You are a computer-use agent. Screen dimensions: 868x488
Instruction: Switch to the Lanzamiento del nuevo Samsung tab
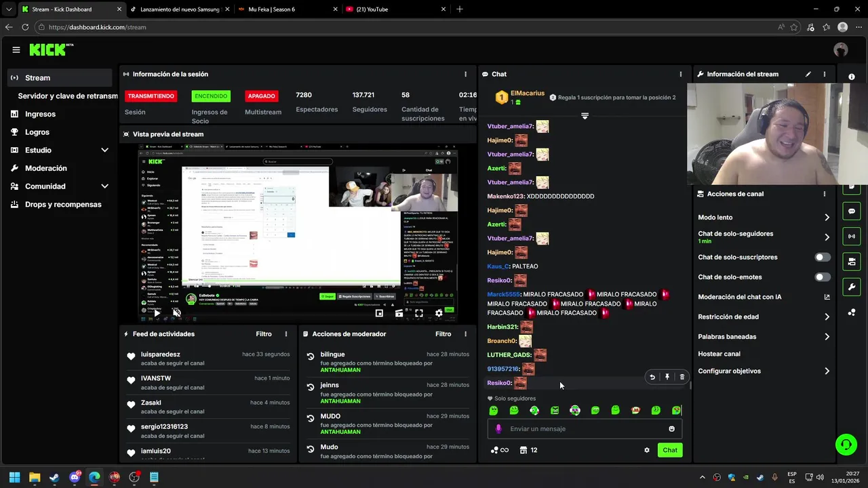(x=179, y=9)
